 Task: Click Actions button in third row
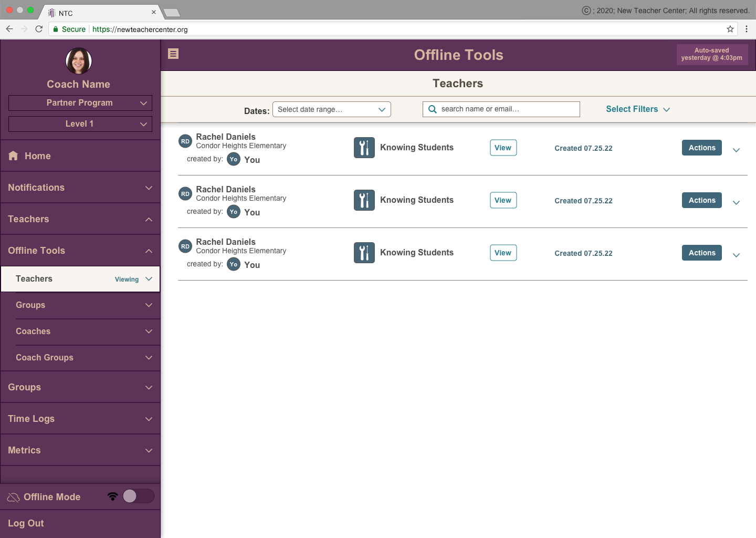(x=702, y=253)
